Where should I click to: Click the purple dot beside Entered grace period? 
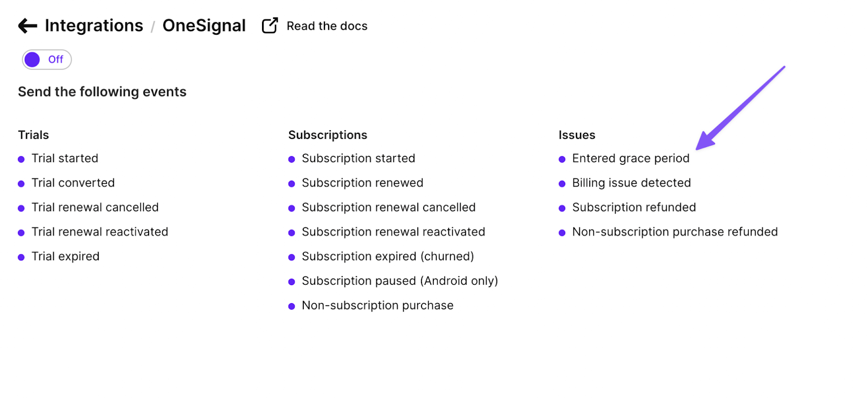(x=562, y=158)
